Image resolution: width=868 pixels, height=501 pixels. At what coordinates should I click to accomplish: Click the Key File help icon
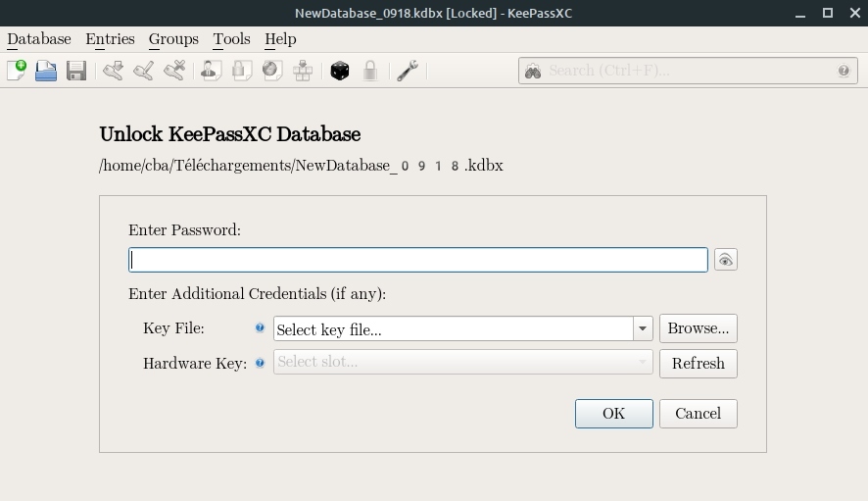tap(260, 328)
